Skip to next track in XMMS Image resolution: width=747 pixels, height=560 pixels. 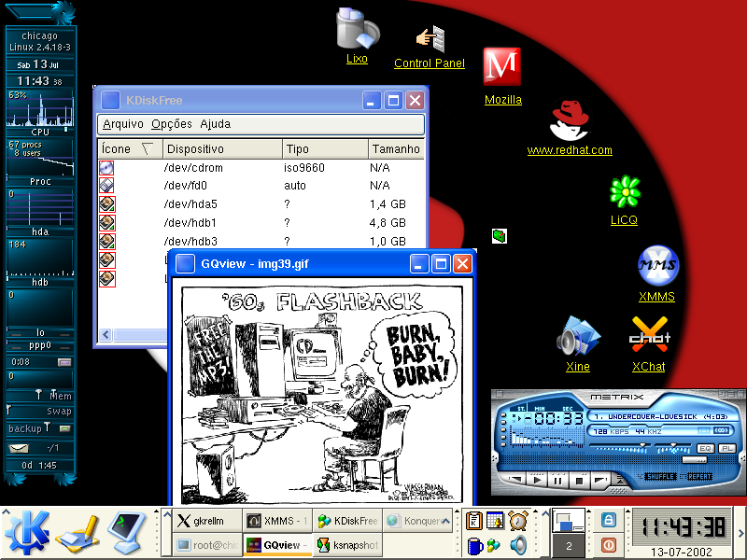click(599, 480)
